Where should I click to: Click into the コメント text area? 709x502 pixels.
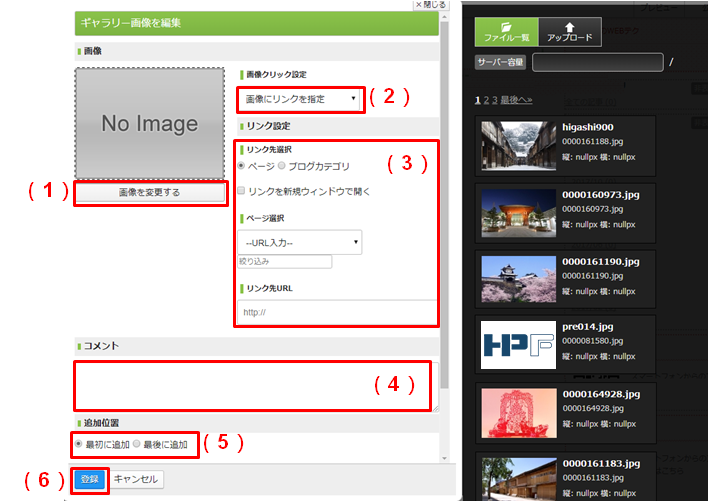click(254, 385)
